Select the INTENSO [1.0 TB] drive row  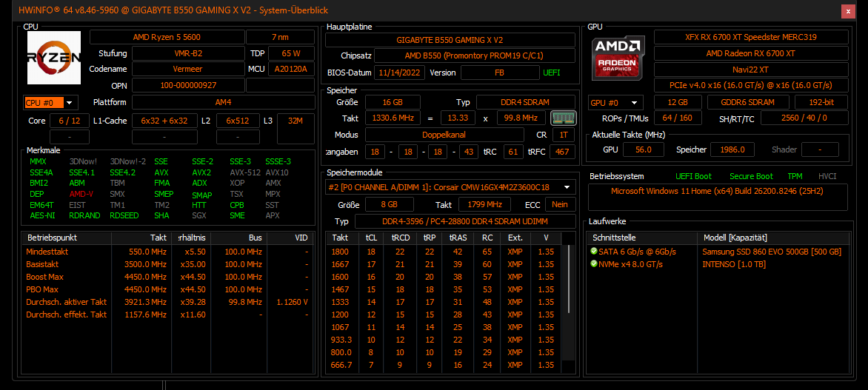click(718, 264)
